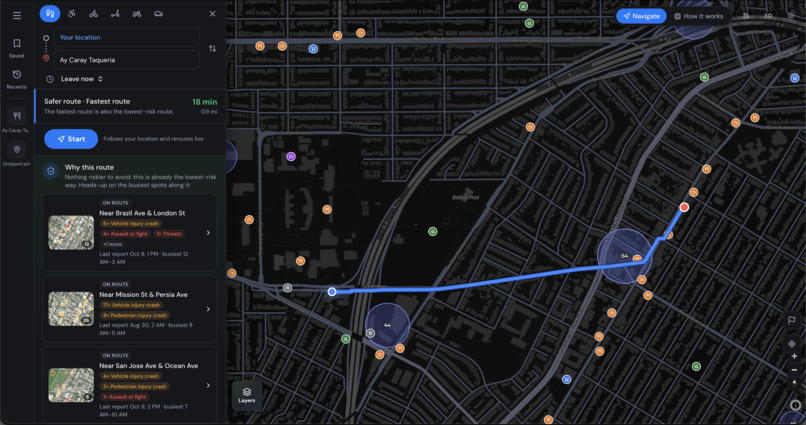Edit the Ay Caray Taqueria destination field
Viewport: 806px width, 425px height.
coord(126,60)
